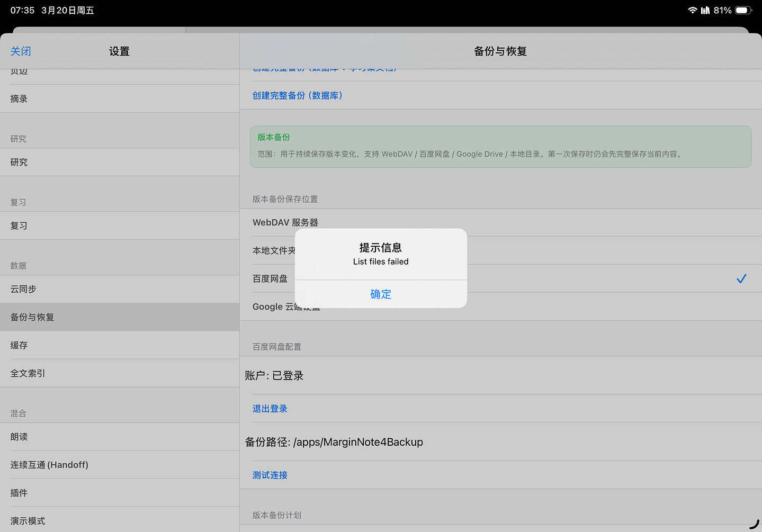
Task: Tap 测试连接 to test connection
Action: pyautogui.click(x=270, y=475)
